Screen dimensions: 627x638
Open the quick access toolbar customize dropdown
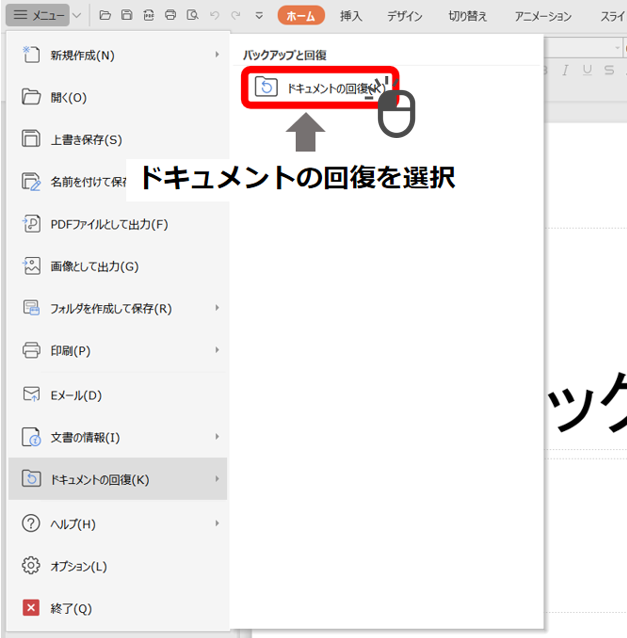pos(259,16)
